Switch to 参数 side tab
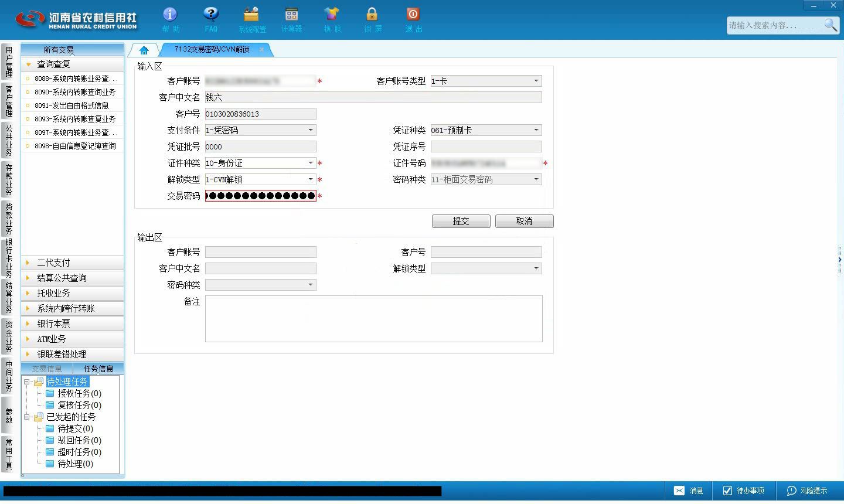844x504 pixels. (9, 415)
